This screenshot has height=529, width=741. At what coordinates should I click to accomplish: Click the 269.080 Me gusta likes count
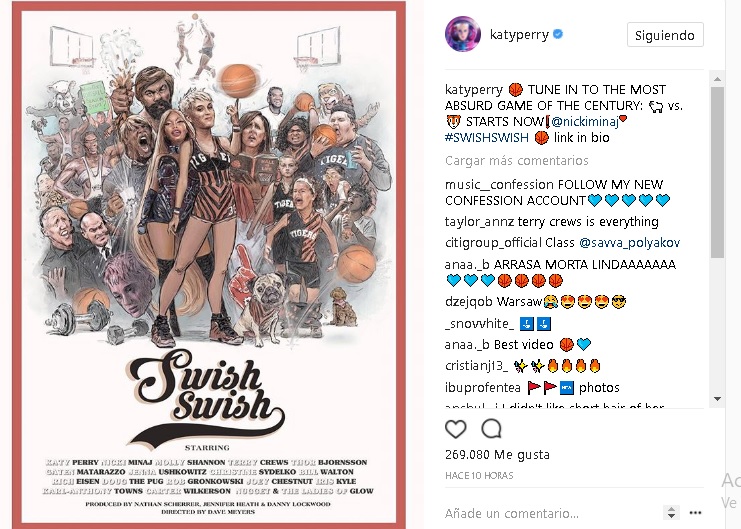click(497, 455)
